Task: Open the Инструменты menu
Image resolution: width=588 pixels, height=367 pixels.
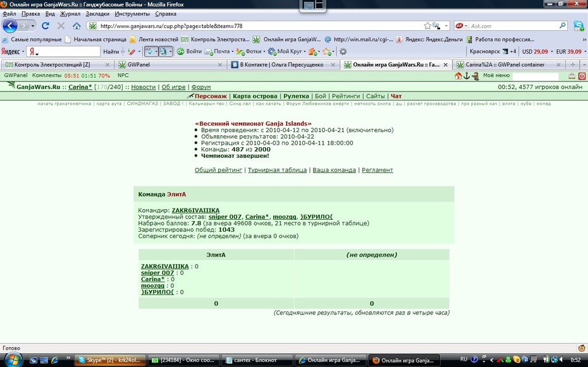Action: (x=132, y=14)
